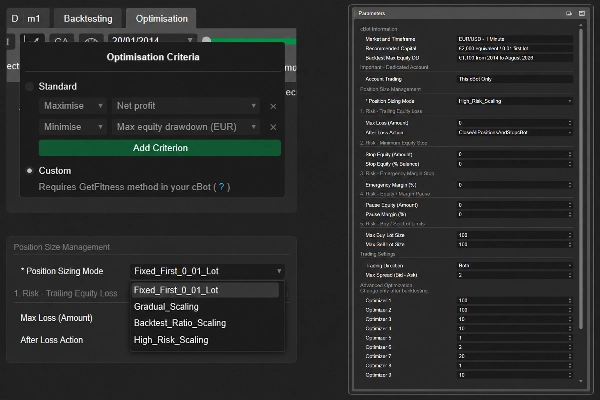Click the Position Size Management header on left

pyautogui.click(x=62, y=247)
